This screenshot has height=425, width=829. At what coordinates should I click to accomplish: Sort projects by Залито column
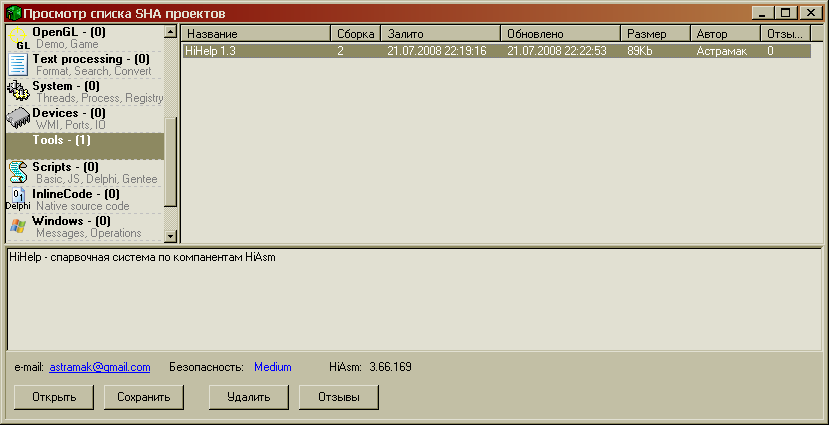[x=440, y=34]
